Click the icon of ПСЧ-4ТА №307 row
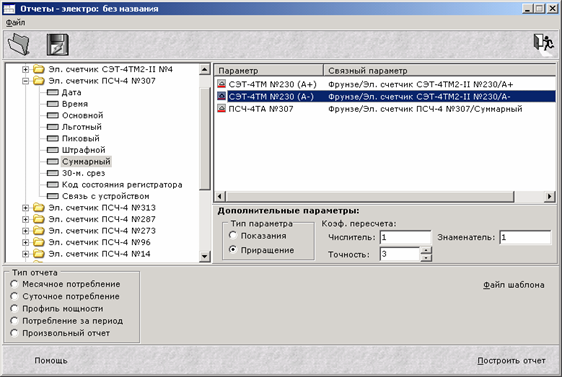The image size is (562, 377). (222, 109)
